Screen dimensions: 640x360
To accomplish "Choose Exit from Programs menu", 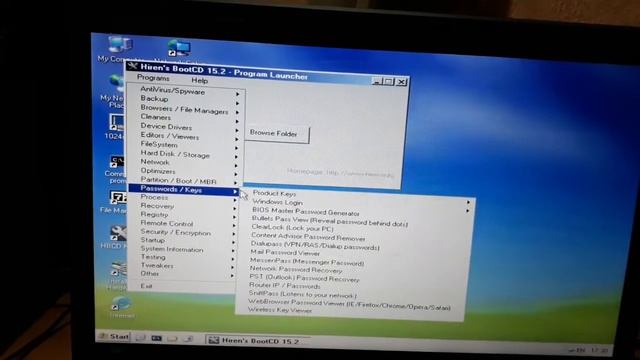I will click(182, 286).
